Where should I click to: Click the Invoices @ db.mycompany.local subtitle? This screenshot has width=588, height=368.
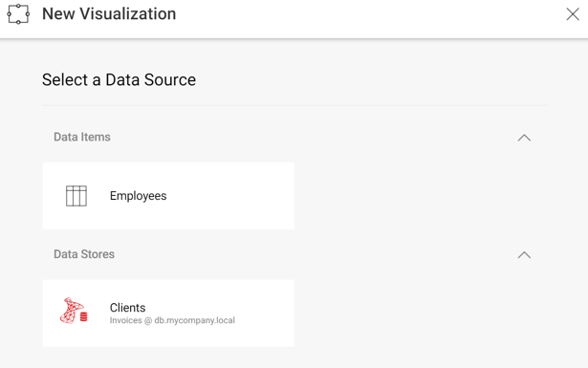click(x=172, y=320)
